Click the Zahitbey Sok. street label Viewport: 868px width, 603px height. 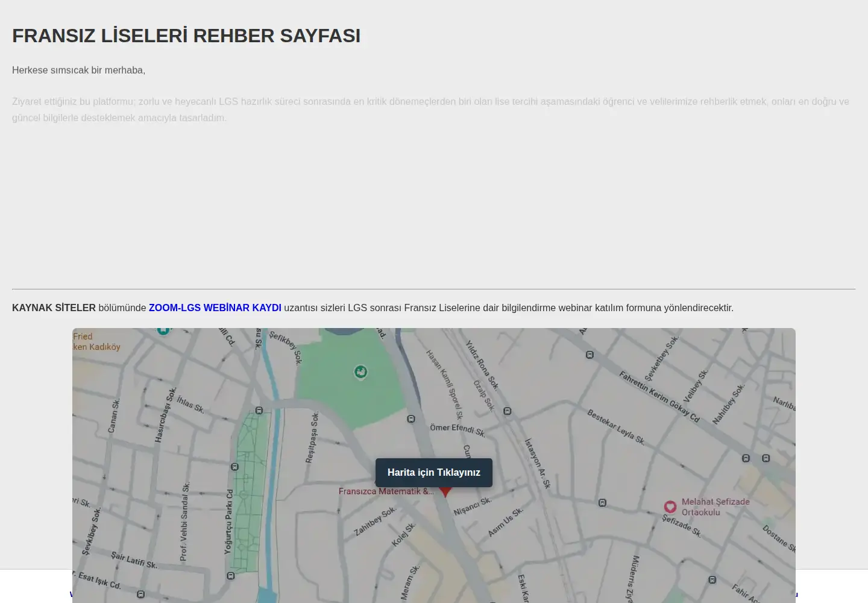tap(374, 521)
